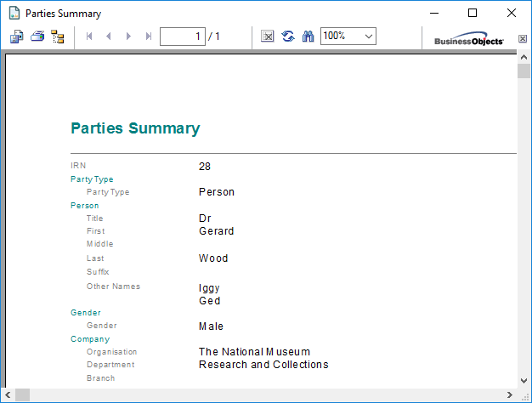Maximize the Parties Summary window

click(473, 13)
